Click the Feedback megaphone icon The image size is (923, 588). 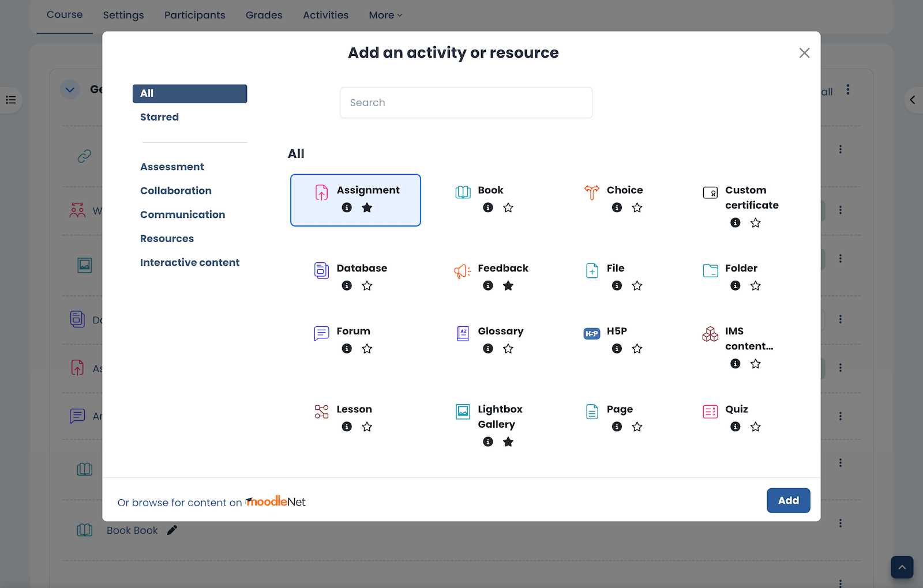(462, 271)
